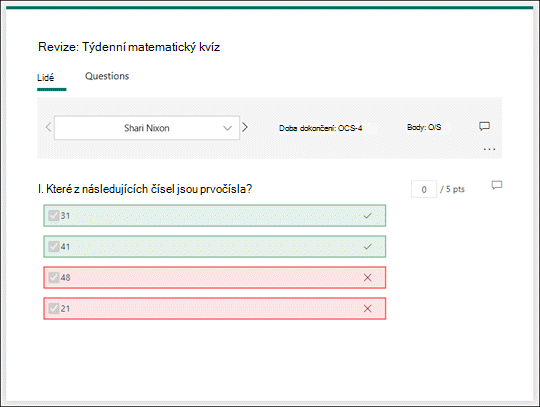Toggle checkbox for answer 48
540x407 pixels.
[x=54, y=278]
